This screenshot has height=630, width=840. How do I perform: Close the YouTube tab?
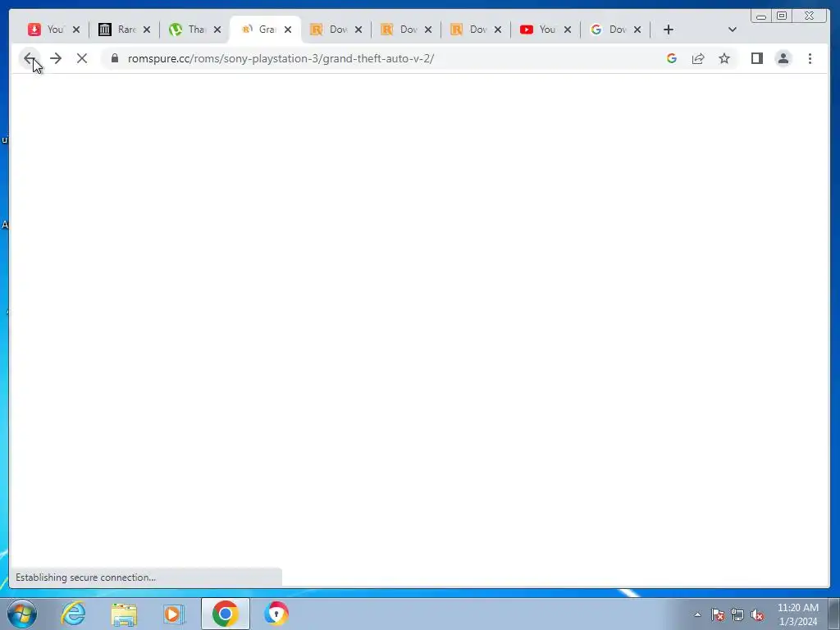tap(568, 30)
